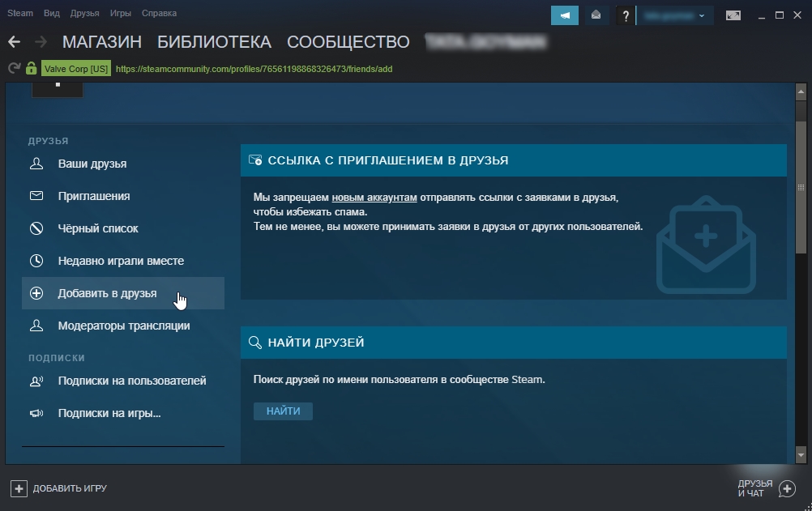Open the inbox envelope icon in the header
This screenshot has height=511, width=812.
pyautogui.click(x=596, y=15)
